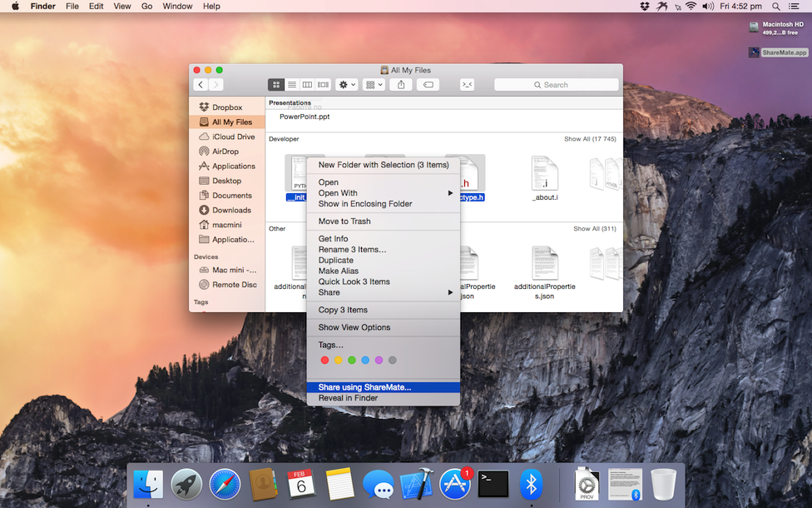
Task: Open Notes icon in the Dock
Action: tap(339, 484)
